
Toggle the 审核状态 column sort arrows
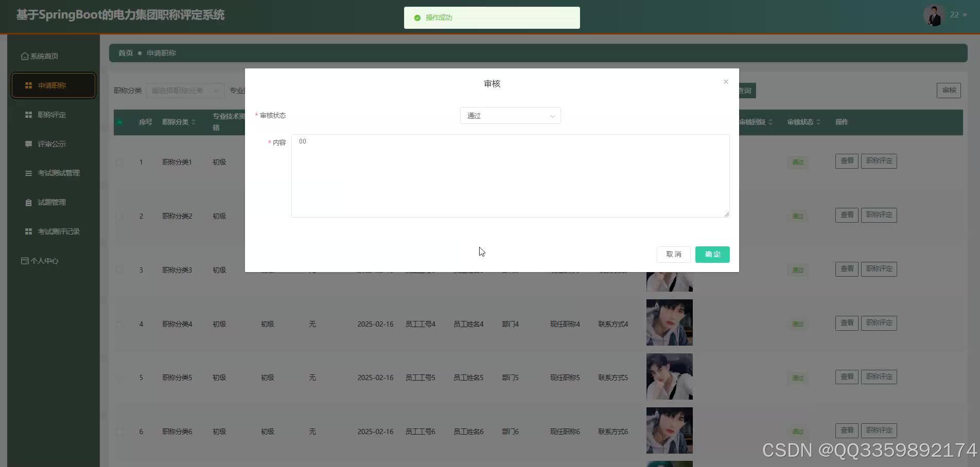pyautogui.click(x=819, y=122)
